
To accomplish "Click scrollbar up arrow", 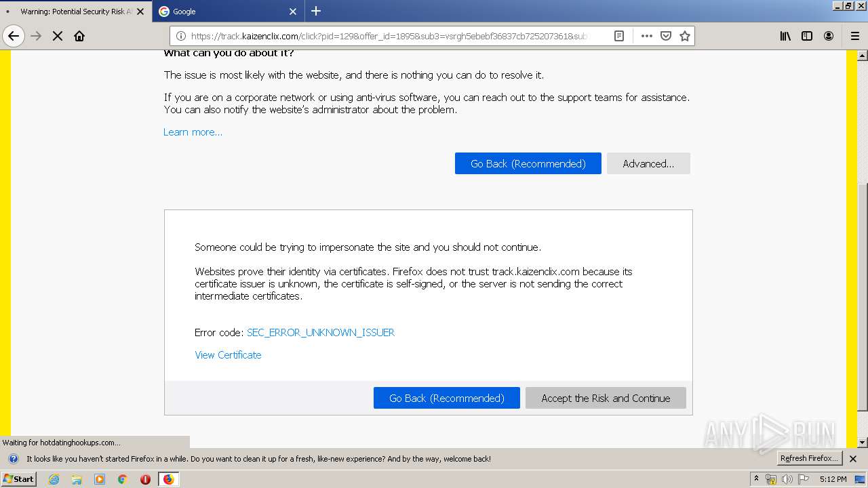I will click(863, 55).
